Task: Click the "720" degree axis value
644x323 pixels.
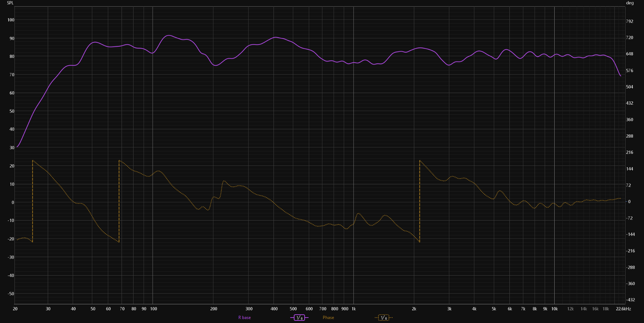Action: (x=630, y=38)
